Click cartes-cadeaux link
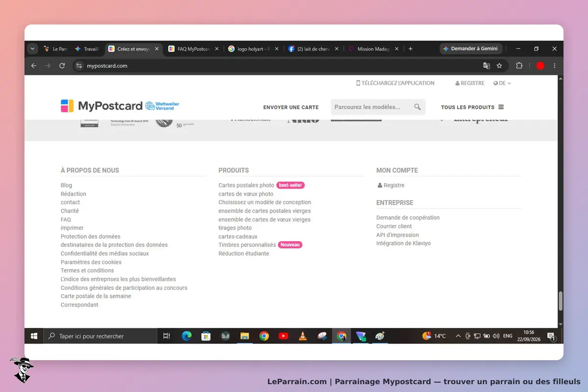Image resolution: width=588 pixels, height=392 pixels. (238, 237)
